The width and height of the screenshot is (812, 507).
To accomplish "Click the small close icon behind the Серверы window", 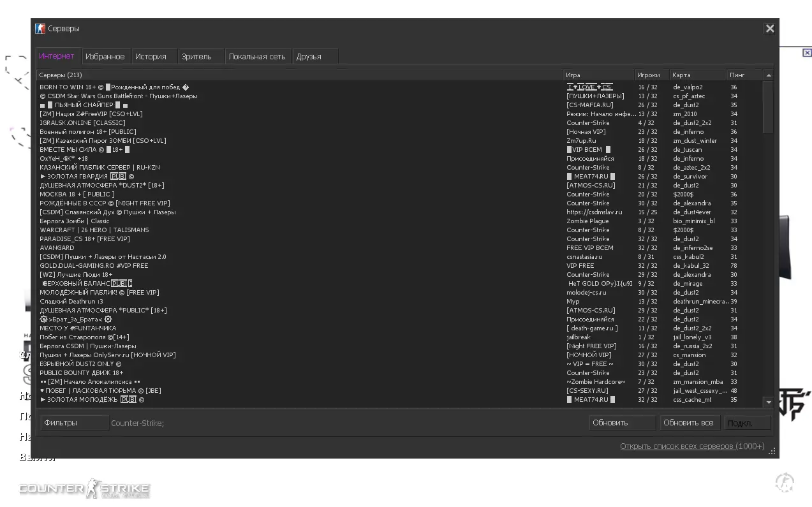I will tap(807, 52).
